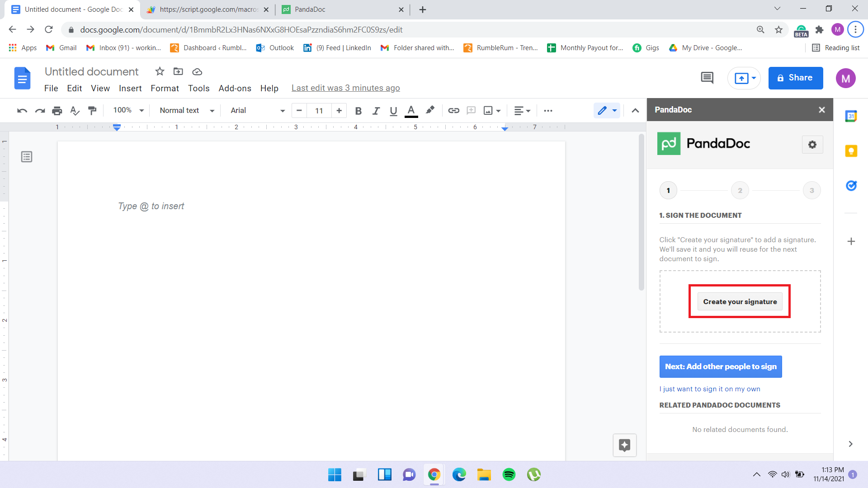Select the Paint format roller tool
Screen dimensions: 868x488
(x=92, y=111)
